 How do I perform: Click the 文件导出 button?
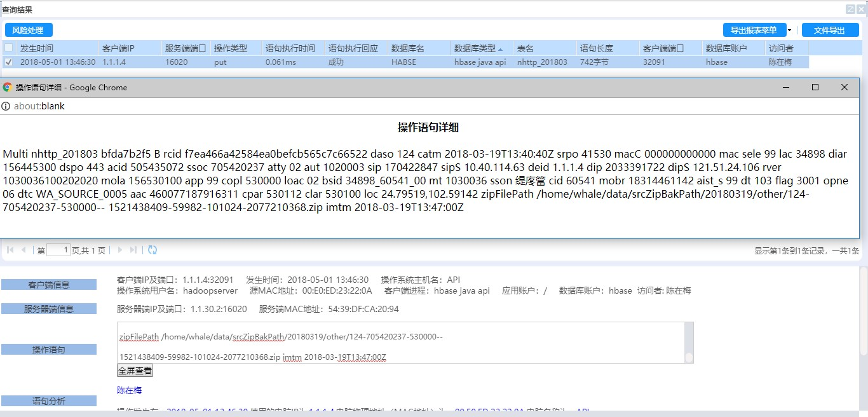pos(830,31)
